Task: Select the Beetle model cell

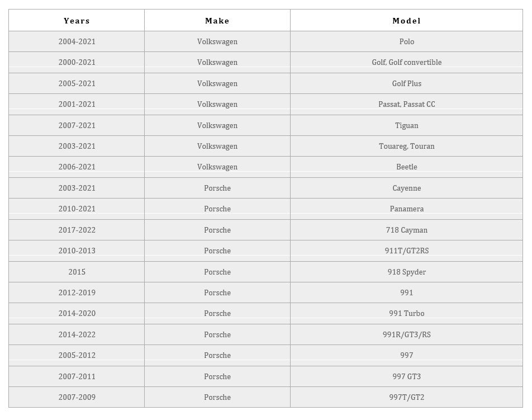Action: click(x=406, y=167)
